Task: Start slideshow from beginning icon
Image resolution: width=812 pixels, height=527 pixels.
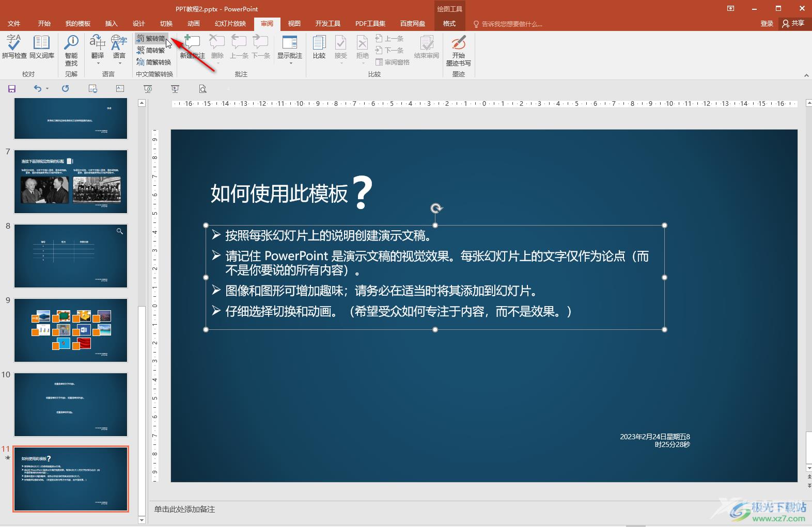Action: click(148, 89)
